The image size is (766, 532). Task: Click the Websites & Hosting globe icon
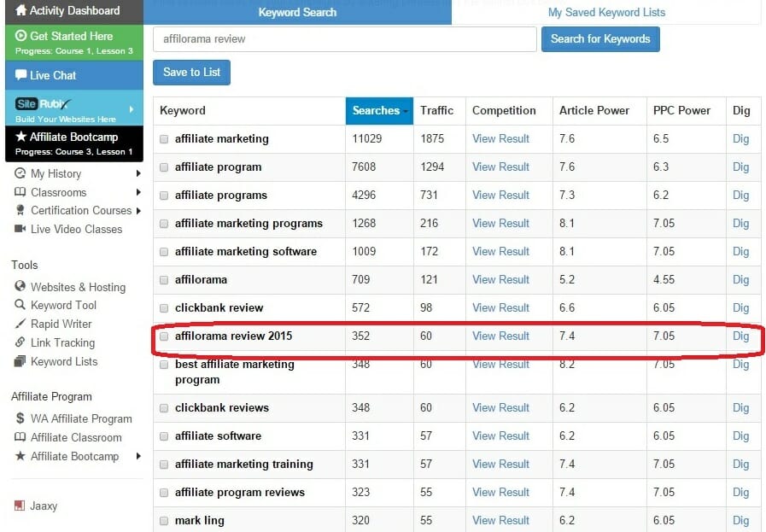click(x=20, y=286)
